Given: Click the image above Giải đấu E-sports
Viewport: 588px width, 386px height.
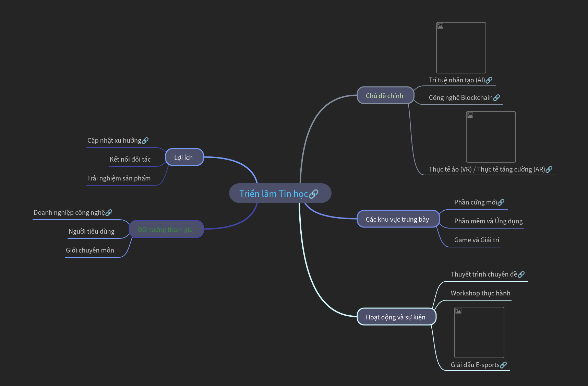Looking at the screenshot, I should (479, 332).
